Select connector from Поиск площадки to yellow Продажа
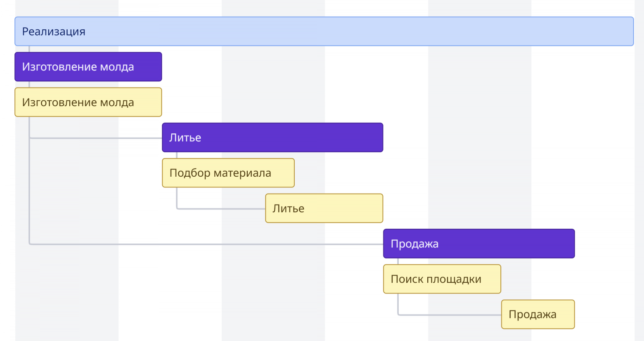The height and width of the screenshot is (341, 644). (x=450, y=315)
